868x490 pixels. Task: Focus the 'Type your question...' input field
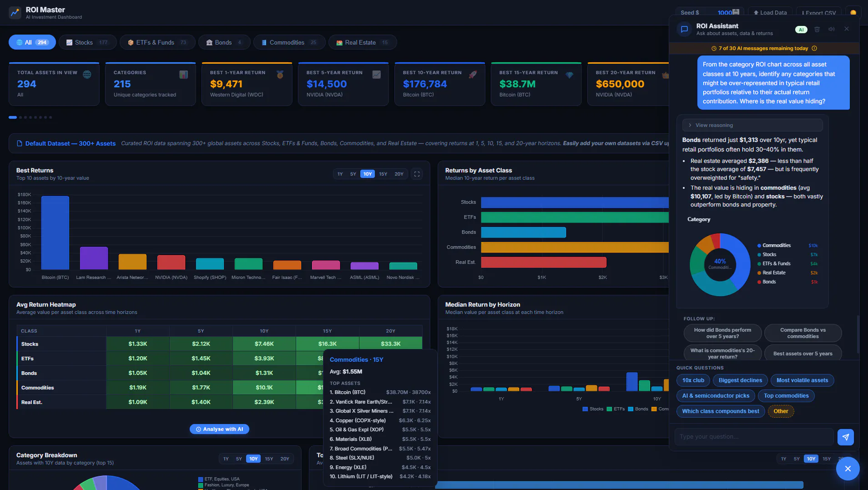tap(754, 437)
